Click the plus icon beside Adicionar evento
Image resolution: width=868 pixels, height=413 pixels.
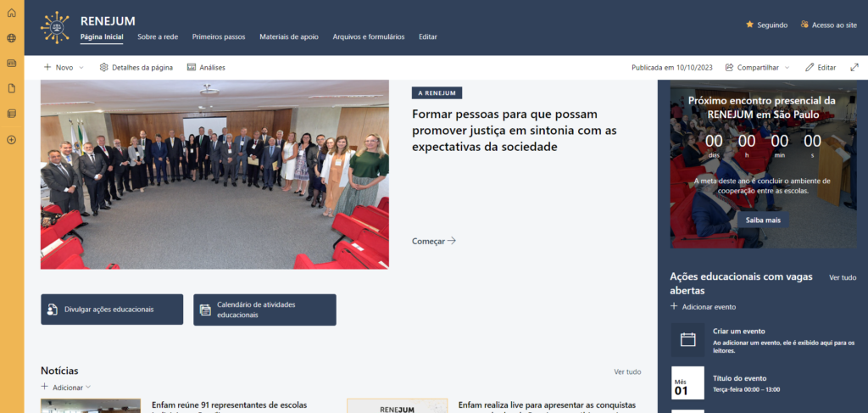[x=674, y=306]
